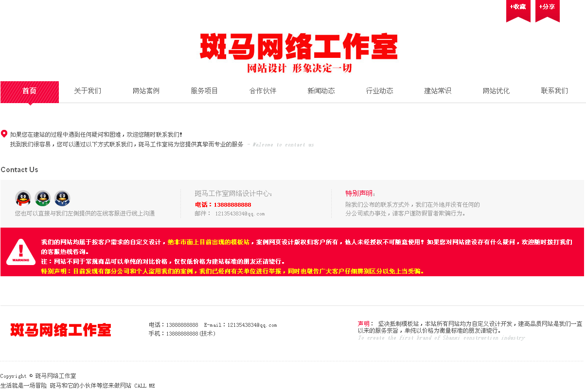This screenshot has width=586, height=392.
Task: Click the email 1213543834@qq.com in contact box
Action: coord(240,214)
